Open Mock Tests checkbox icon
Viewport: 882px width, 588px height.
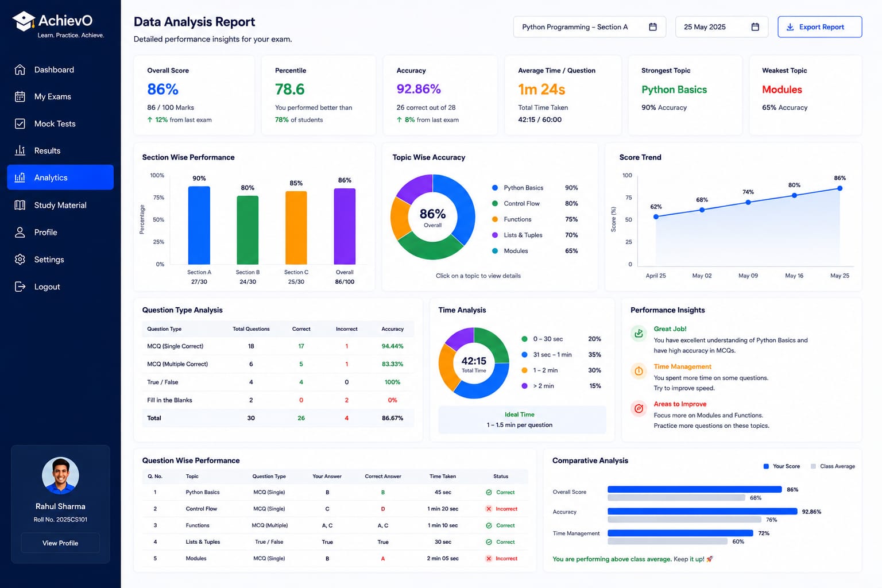click(x=20, y=123)
